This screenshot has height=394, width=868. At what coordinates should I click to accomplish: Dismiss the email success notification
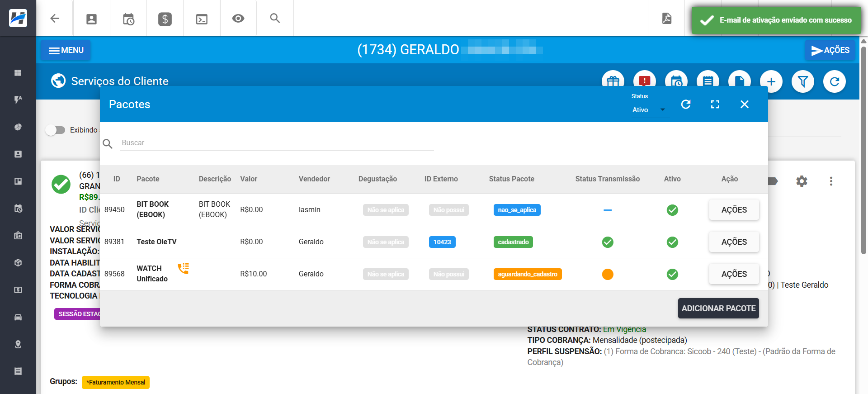[x=776, y=20]
